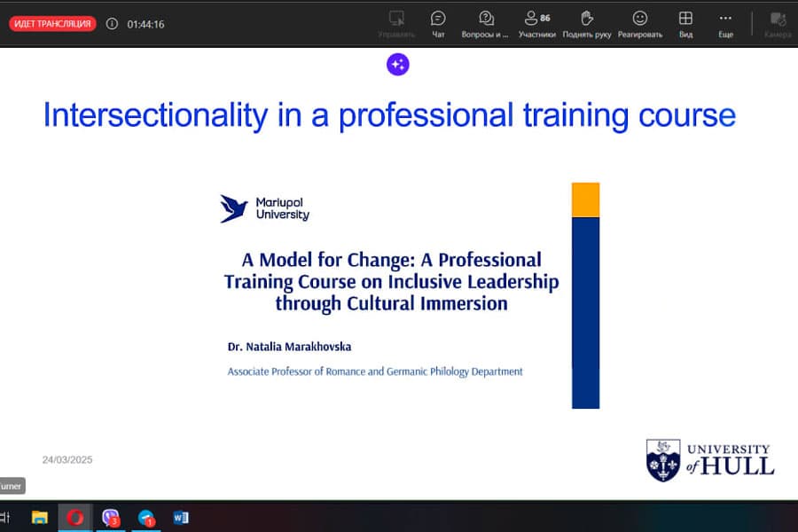Open the View (Вид) layout options
Viewport: 798px width, 532px height.
685,23
